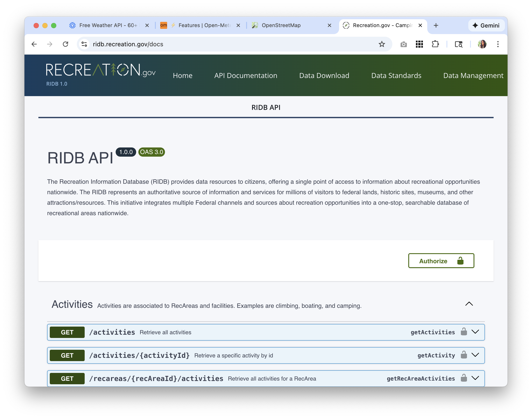
Task: Bookmark page with the star icon
Action: click(381, 44)
